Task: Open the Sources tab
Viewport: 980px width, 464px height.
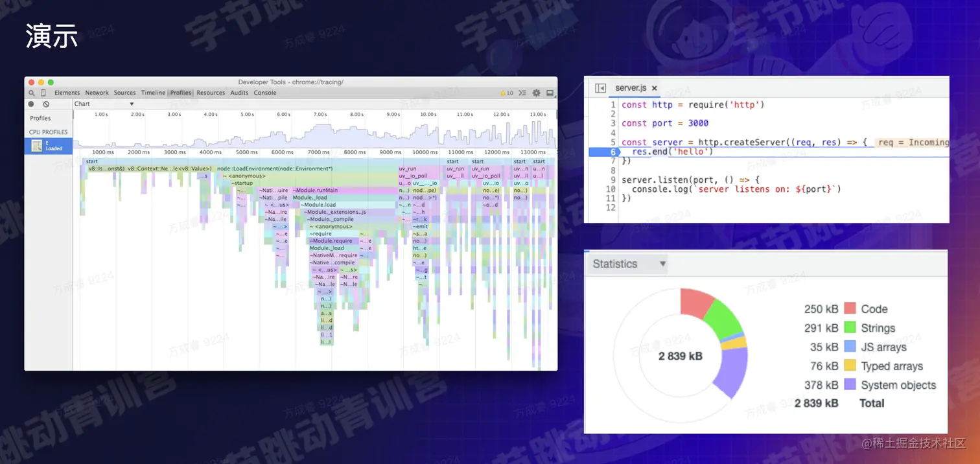Action: [125, 93]
